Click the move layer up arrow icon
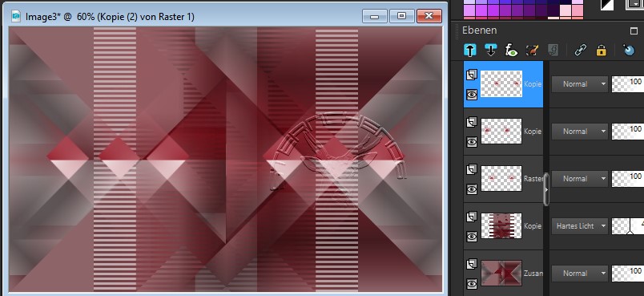 (470, 51)
